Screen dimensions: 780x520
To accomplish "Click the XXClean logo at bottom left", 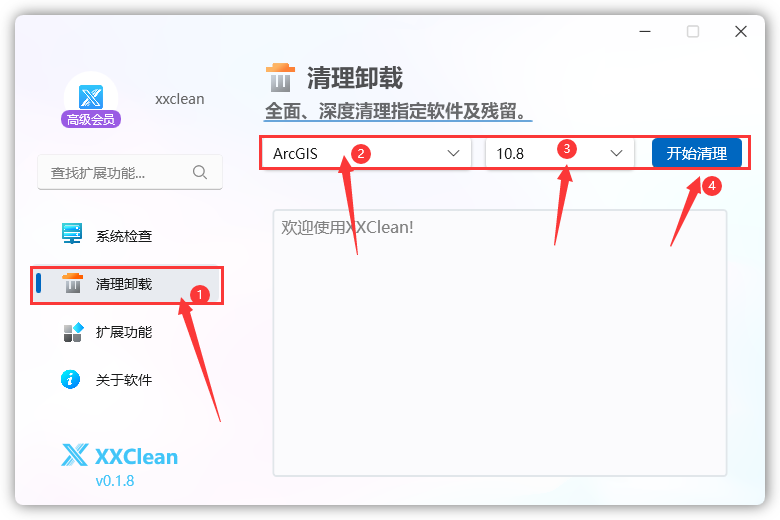I will [119, 455].
